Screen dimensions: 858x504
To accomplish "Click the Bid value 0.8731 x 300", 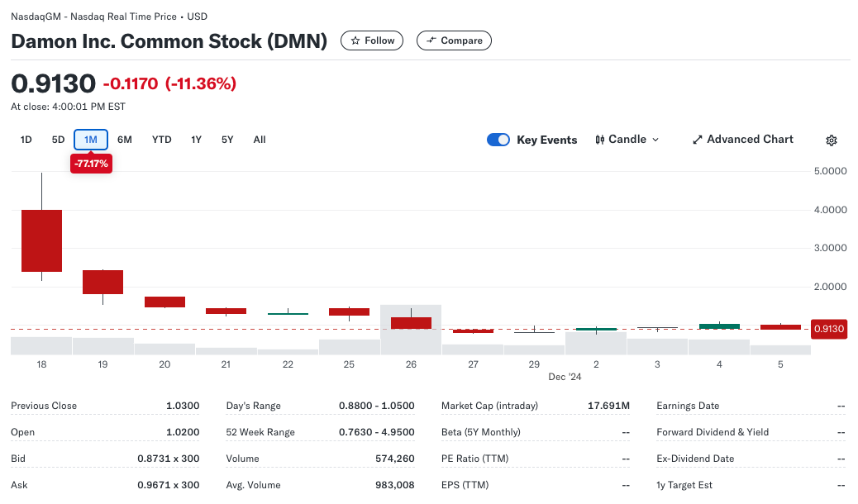I will [x=169, y=458].
